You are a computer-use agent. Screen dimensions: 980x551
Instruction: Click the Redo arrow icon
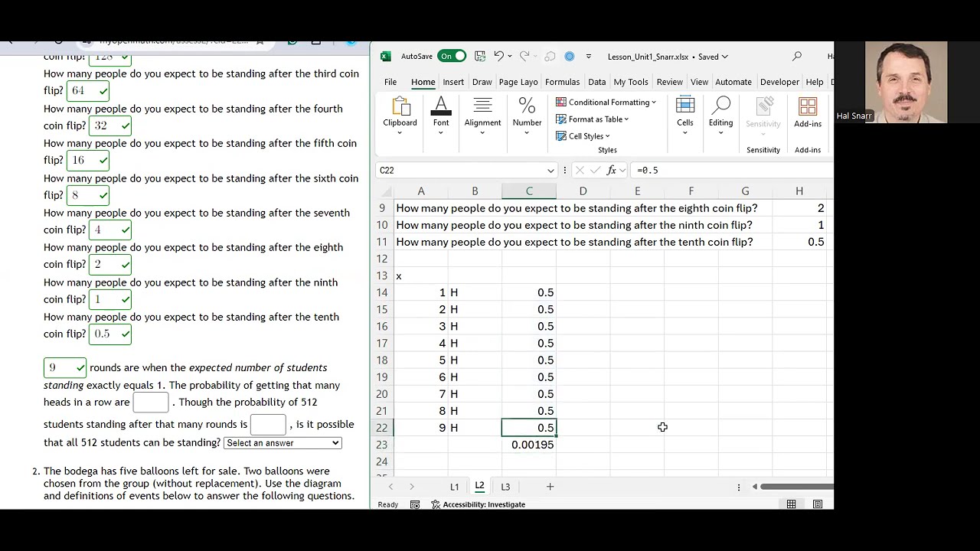tap(524, 56)
